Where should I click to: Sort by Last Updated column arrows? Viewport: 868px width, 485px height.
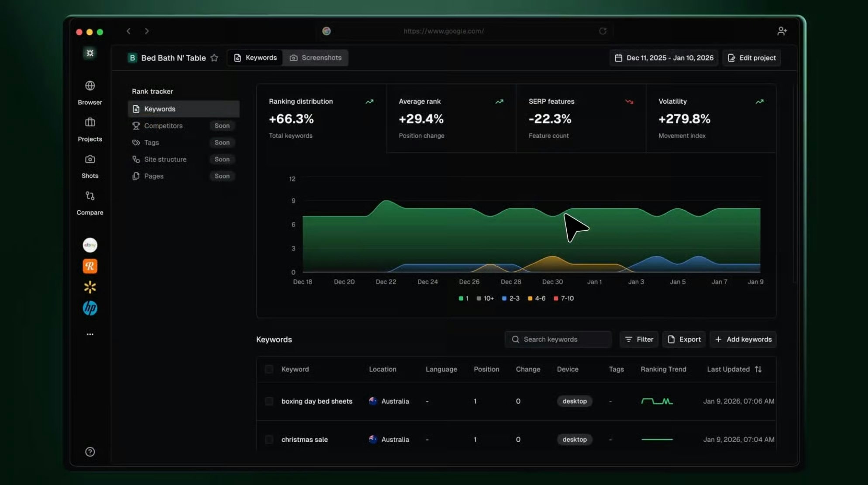[758, 369]
